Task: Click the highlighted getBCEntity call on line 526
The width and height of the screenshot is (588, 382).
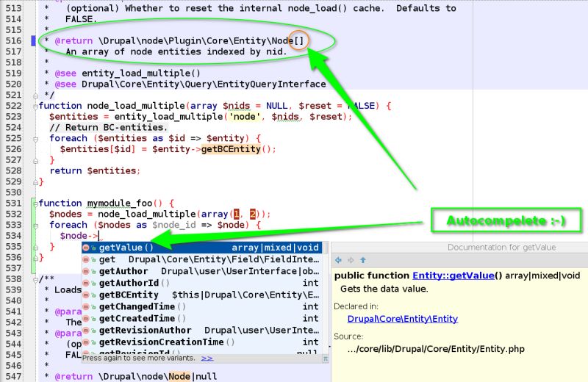Action: click(231, 149)
